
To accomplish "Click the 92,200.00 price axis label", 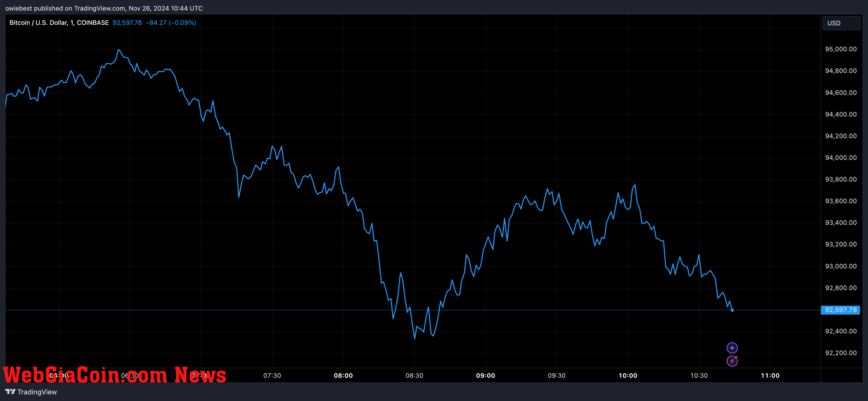I will [x=841, y=353].
